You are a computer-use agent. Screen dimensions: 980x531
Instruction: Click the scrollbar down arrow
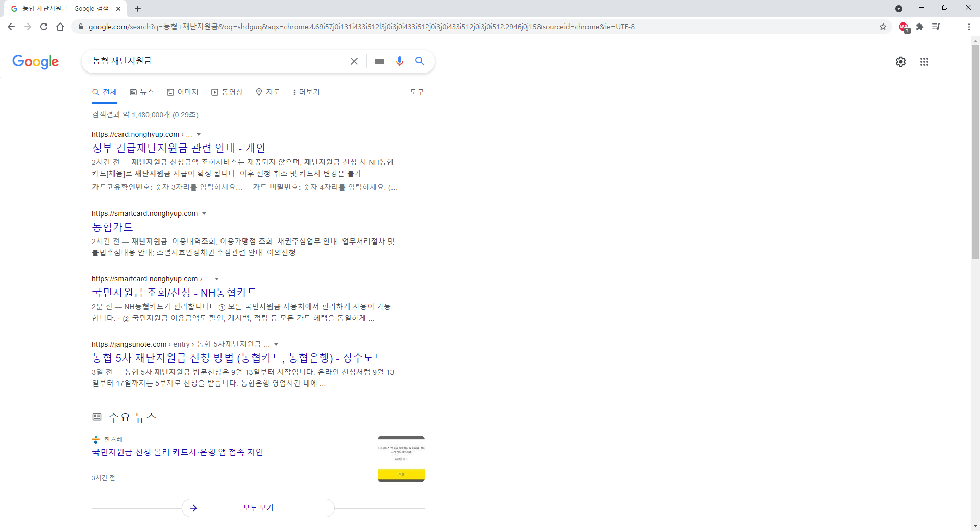(975, 526)
